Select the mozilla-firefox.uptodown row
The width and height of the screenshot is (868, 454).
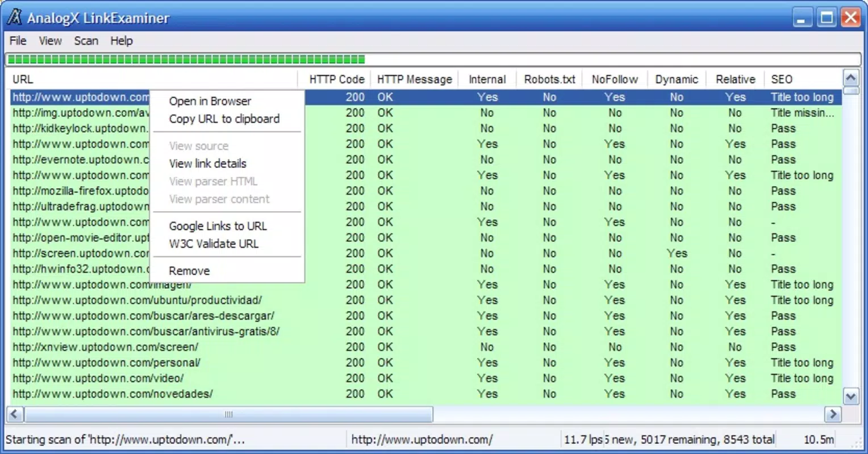coord(426,191)
